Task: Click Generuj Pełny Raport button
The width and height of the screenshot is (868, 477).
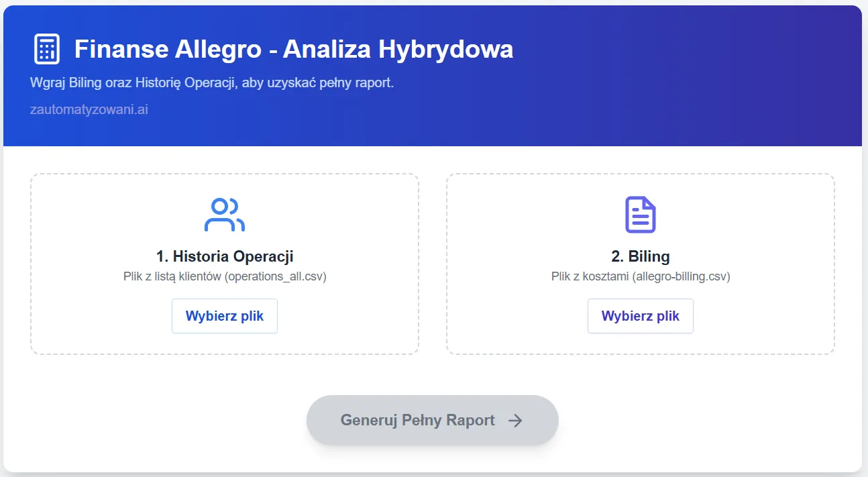Action: [433, 421]
